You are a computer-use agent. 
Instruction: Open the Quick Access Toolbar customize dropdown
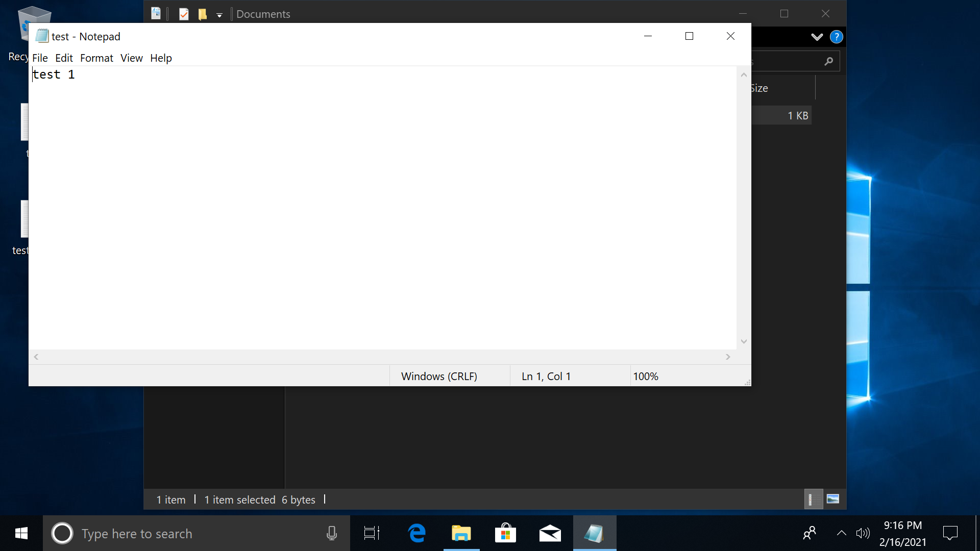219,15
